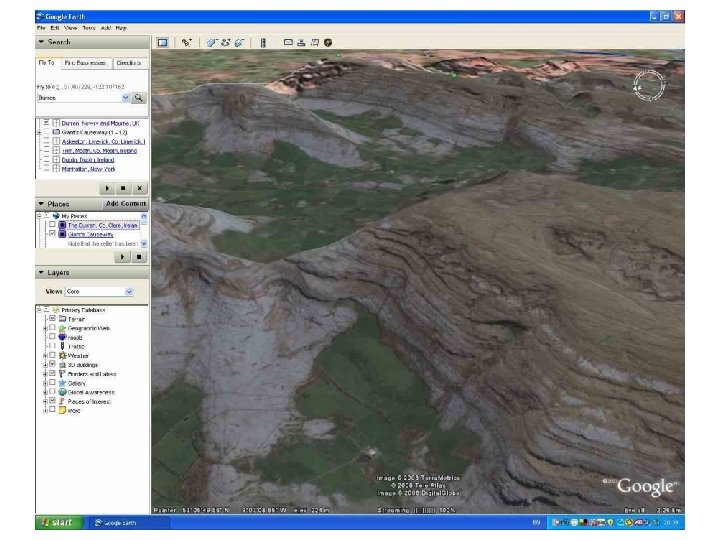Click the Geographic Web layer icon

tap(63, 328)
